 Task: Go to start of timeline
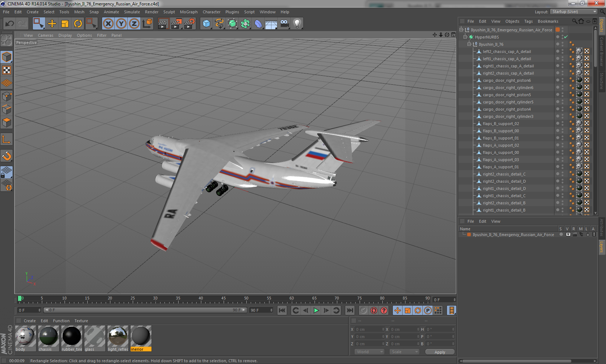(x=282, y=310)
